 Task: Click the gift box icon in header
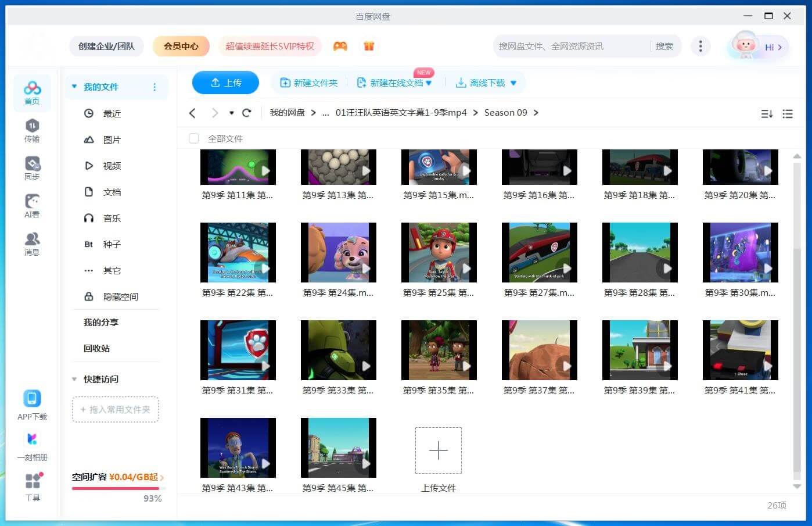click(x=369, y=46)
